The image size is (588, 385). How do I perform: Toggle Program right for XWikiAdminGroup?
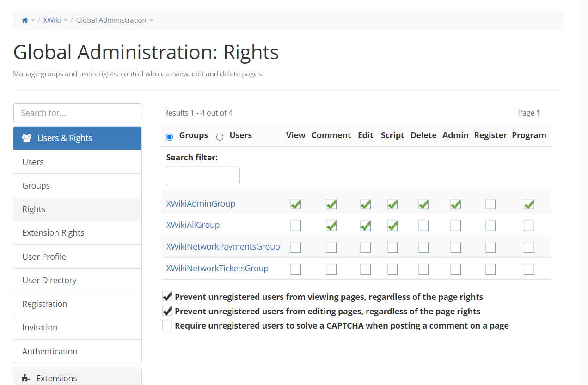coord(529,204)
